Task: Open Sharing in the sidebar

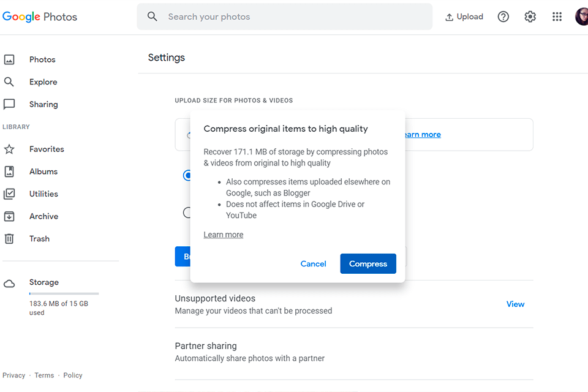Action: coord(43,104)
